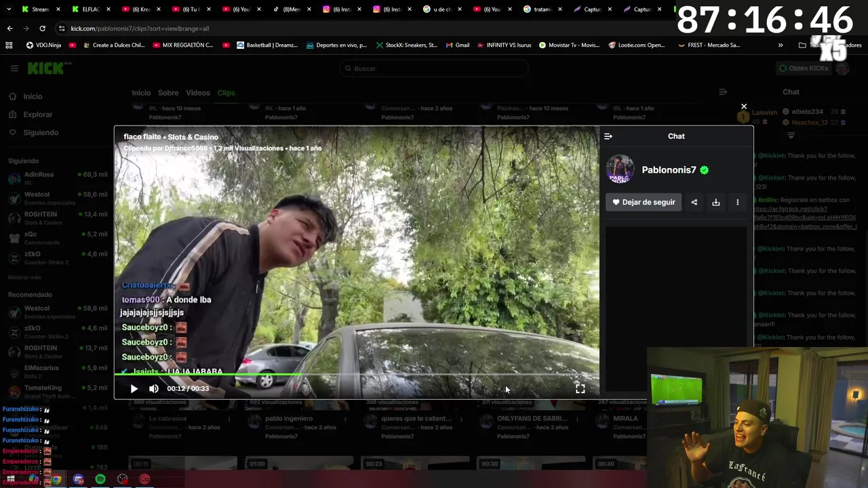The image size is (868, 488).
Task: Open the Chrome apps grid icon
Action: [x=9, y=45]
